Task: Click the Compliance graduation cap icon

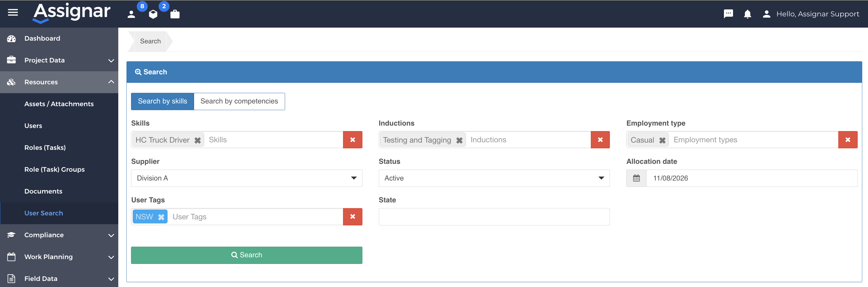Action: pyautogui.click(x=12, y=235)
